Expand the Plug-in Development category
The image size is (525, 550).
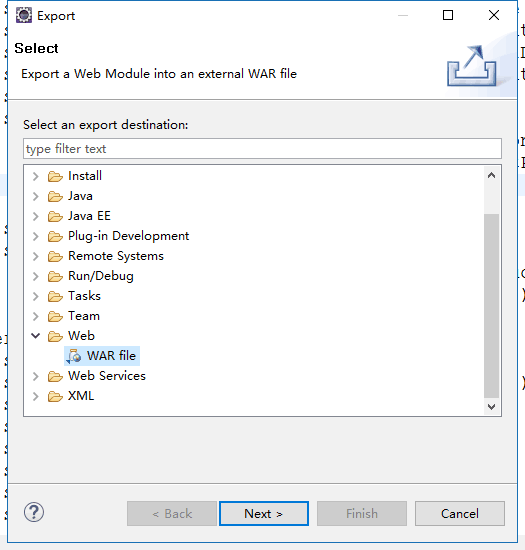[x=35, y=236]
